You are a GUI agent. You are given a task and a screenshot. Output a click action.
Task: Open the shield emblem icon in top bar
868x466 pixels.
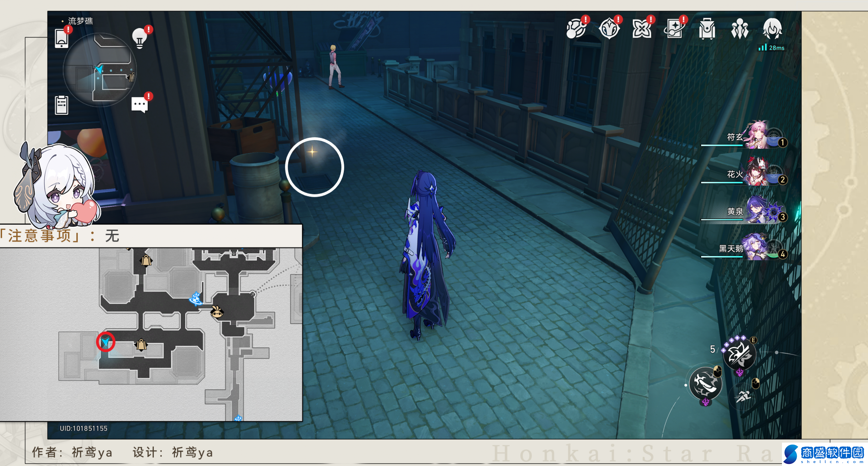point(609,29)
